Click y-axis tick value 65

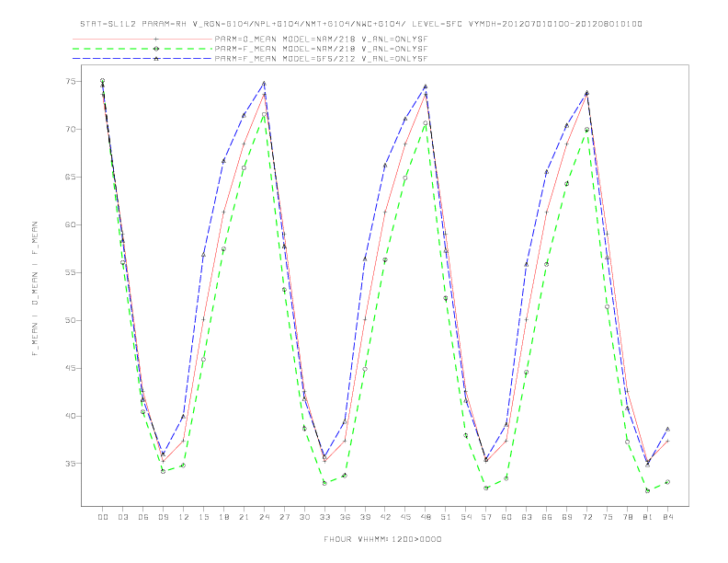[x=71, y=177]
